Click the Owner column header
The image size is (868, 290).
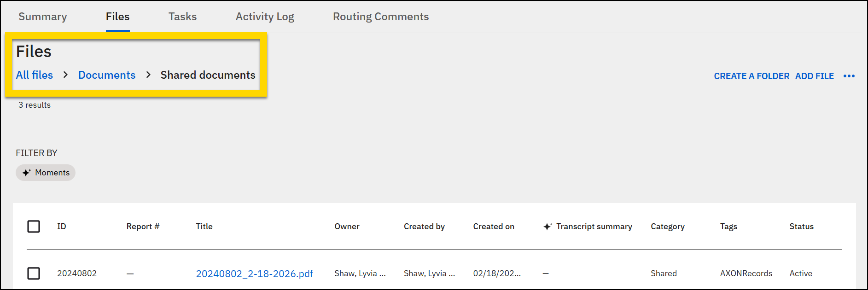(x=347, y=226)
